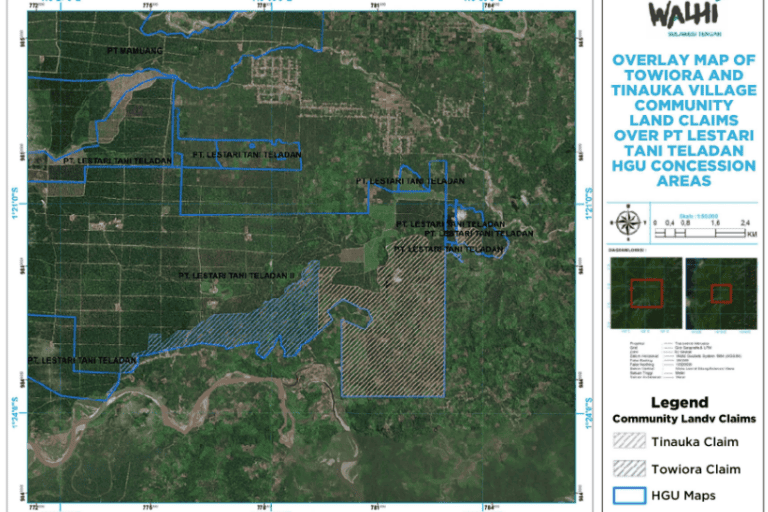
Task: Click the compass rose north arrow
Action: 628,222
